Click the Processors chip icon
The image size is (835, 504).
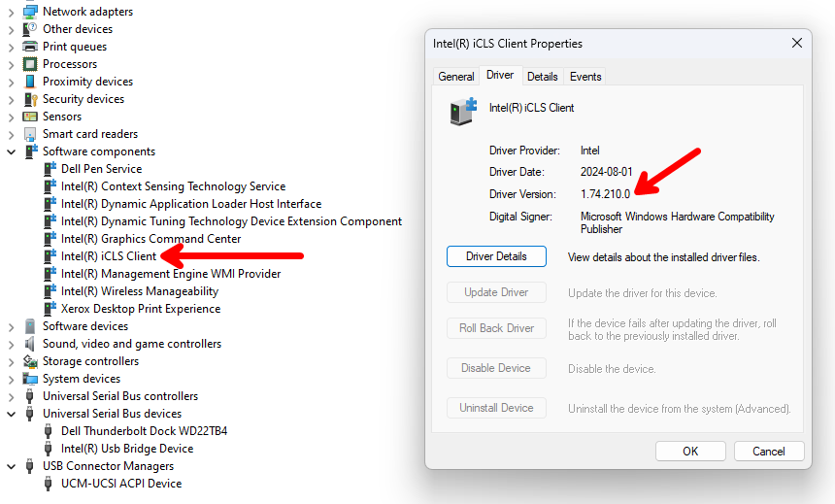[30, 64]
